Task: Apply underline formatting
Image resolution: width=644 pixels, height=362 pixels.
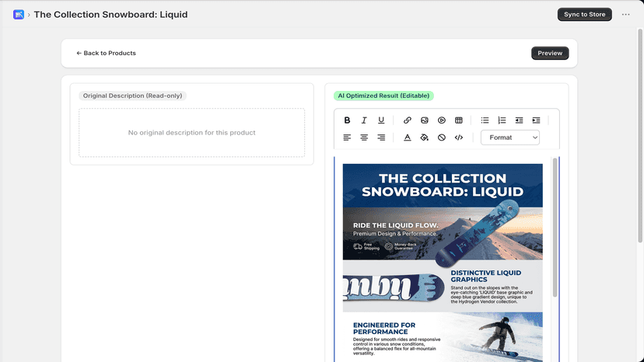Action: (x=381, y=120)
